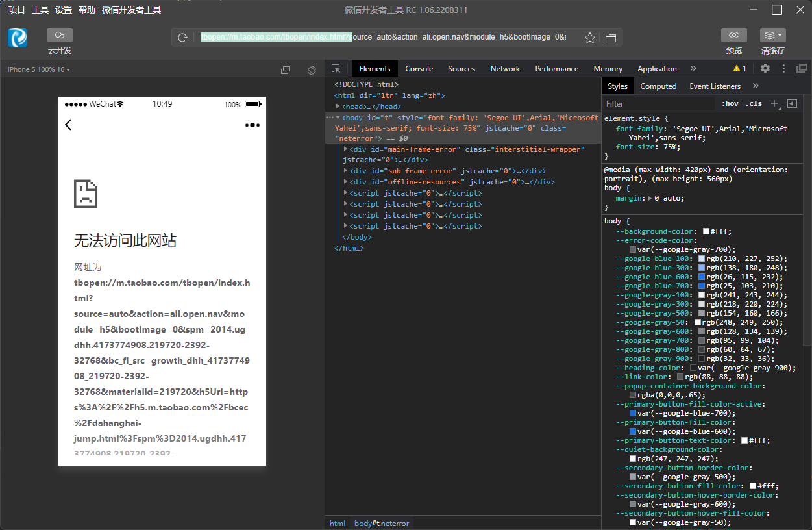Viewport: 812px width, 530px height.
Task: Click the 清缓存 clear cache layers icon
Action: (773, 35)
